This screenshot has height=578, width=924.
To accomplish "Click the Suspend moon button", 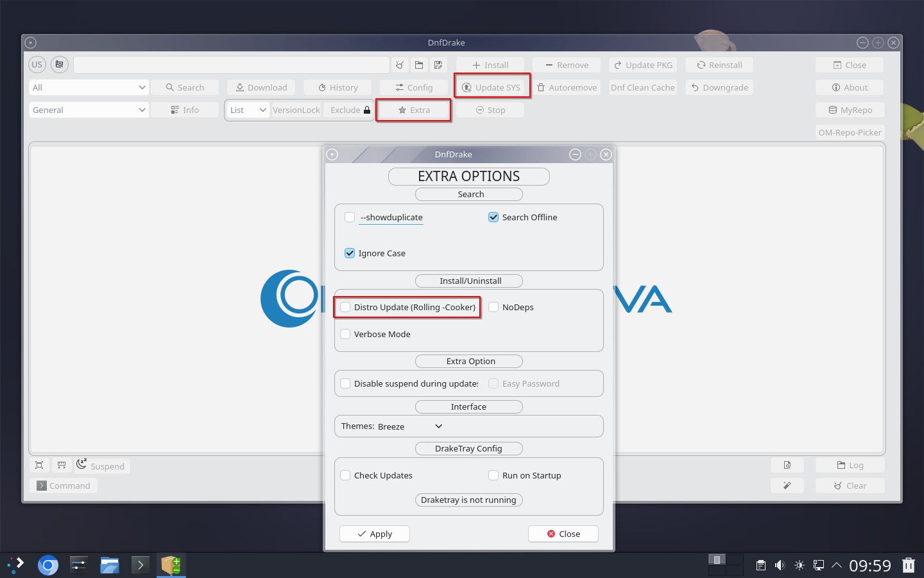I will 101,466.
